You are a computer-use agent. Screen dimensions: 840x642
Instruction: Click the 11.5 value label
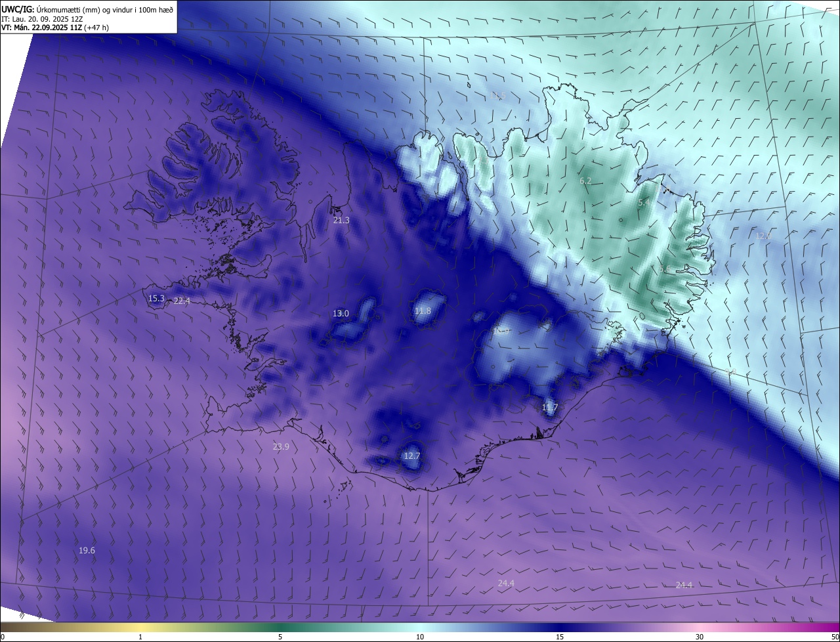tap(499, 96)
